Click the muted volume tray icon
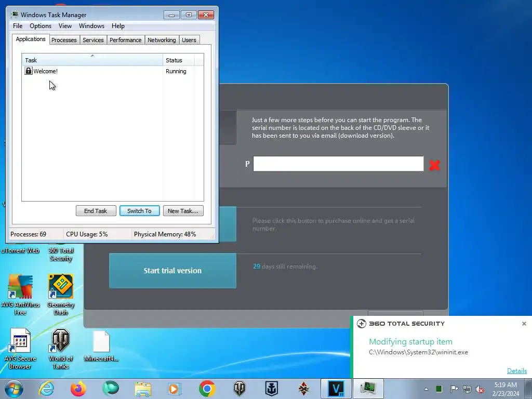This screenshot has height=399, width=532. click(480, 389)
